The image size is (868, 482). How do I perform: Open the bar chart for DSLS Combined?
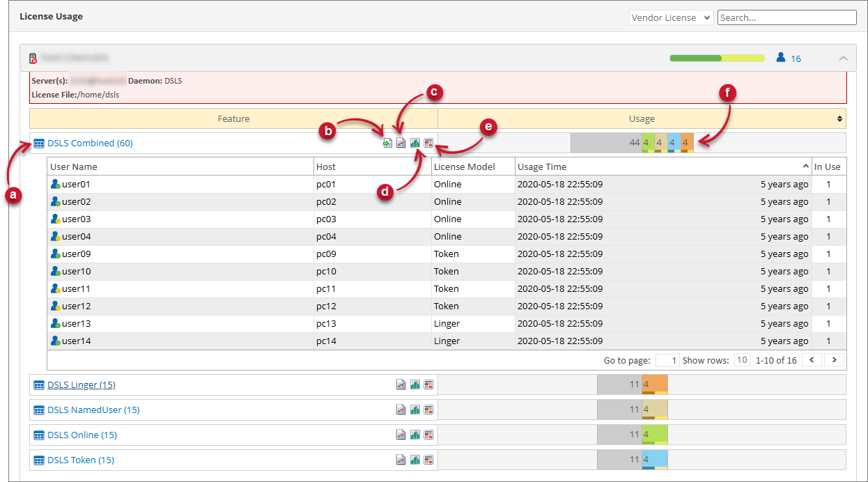[414, 143]
